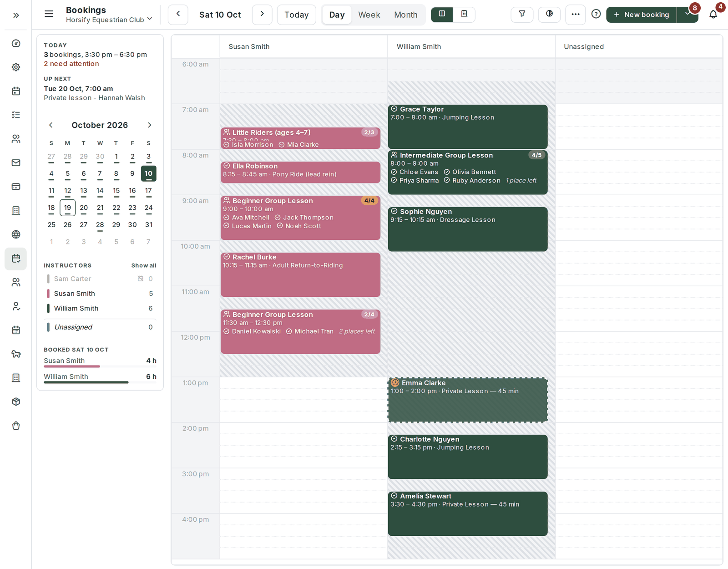Open the horse icon in sidebar

[x=16, y=354]
